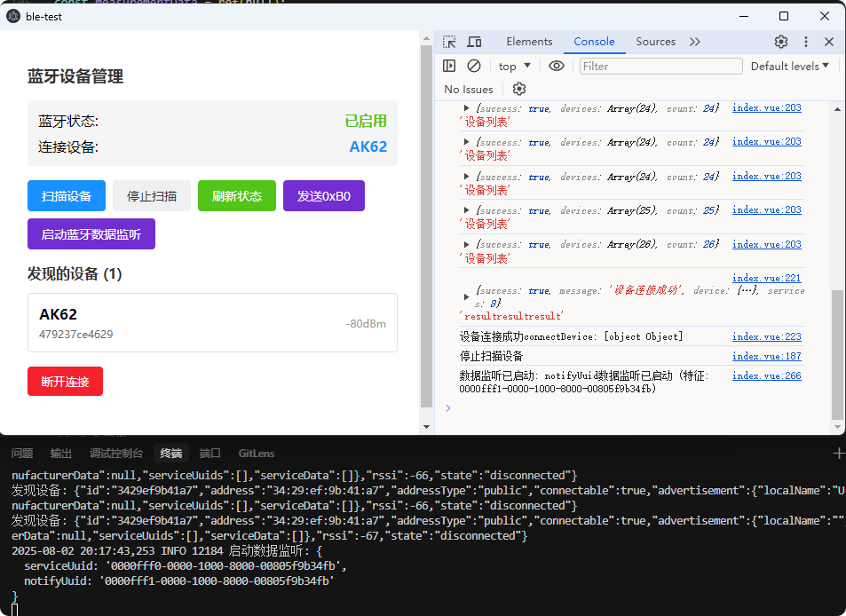
Task: Expand first Array(24) log object
Action: (467, 108)
